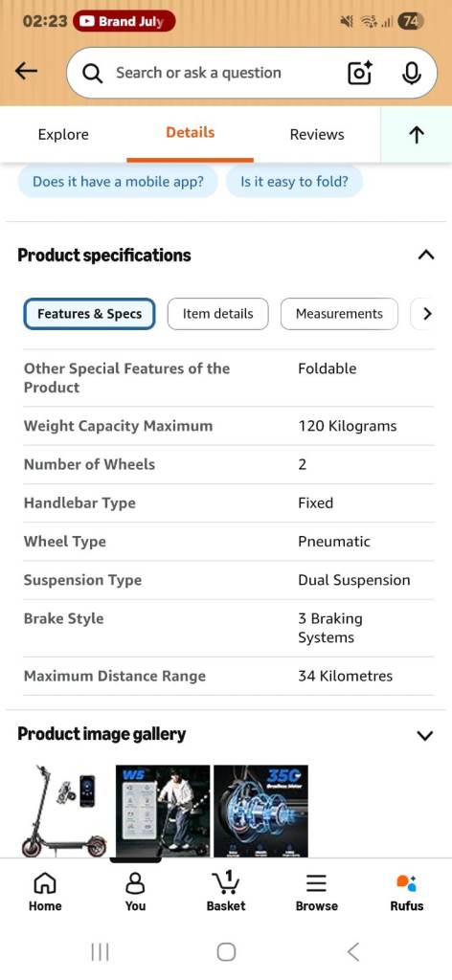The width and height of the screenshot is (452, 980).
Task: Tap the scroll-to-top arrow icon
Action: click(417, 134)
